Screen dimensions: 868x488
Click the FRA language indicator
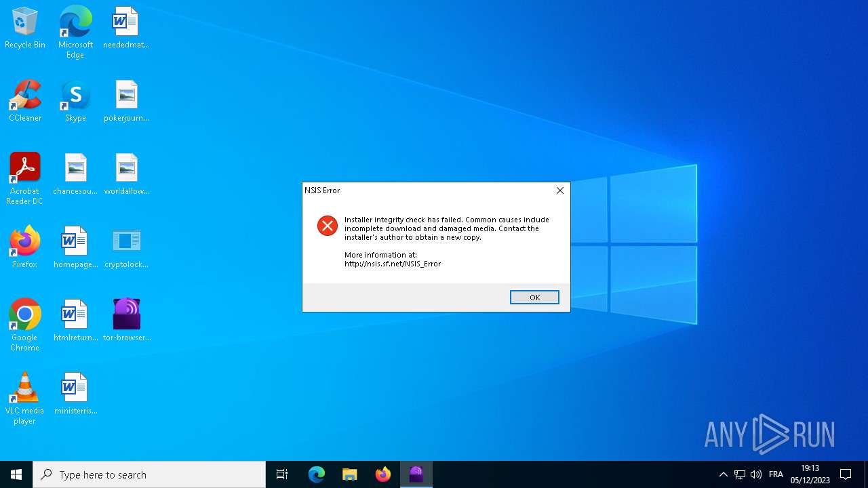(x=776, y=474)
